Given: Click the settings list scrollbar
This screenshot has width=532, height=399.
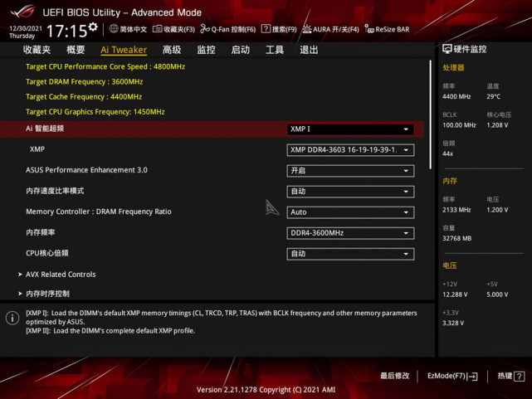Looking at the screenshot, I should [x=431, y=114].
